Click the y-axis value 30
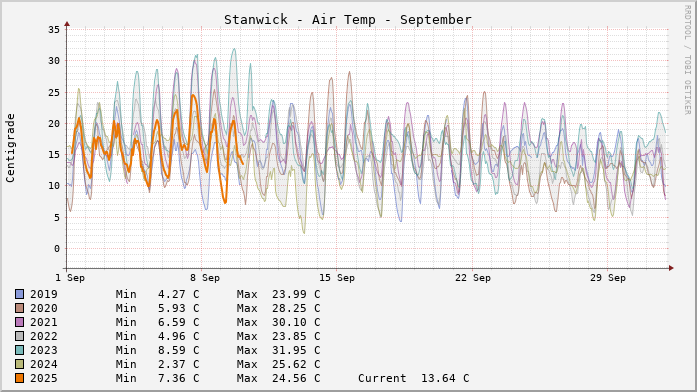This screenshot has height=392, width=697. (54, 61)
